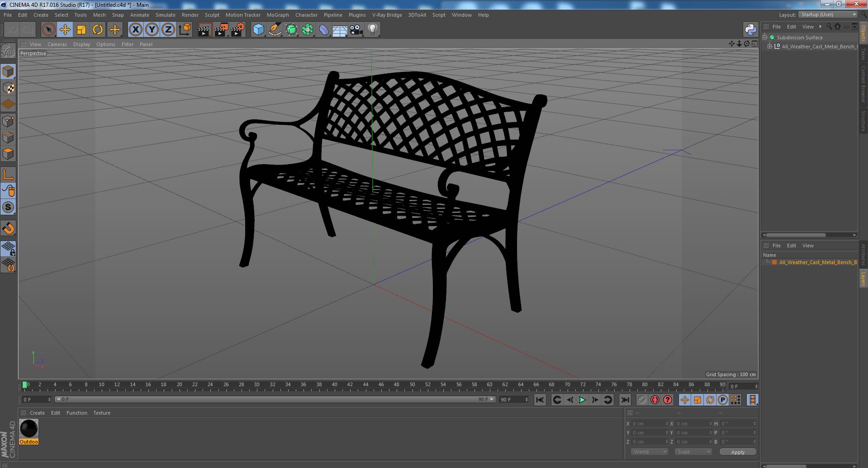Toggle the Locked Workplane icon
The width and height of the screenshot is (868, 468).
pyautogui.click(x=8, y=249)
